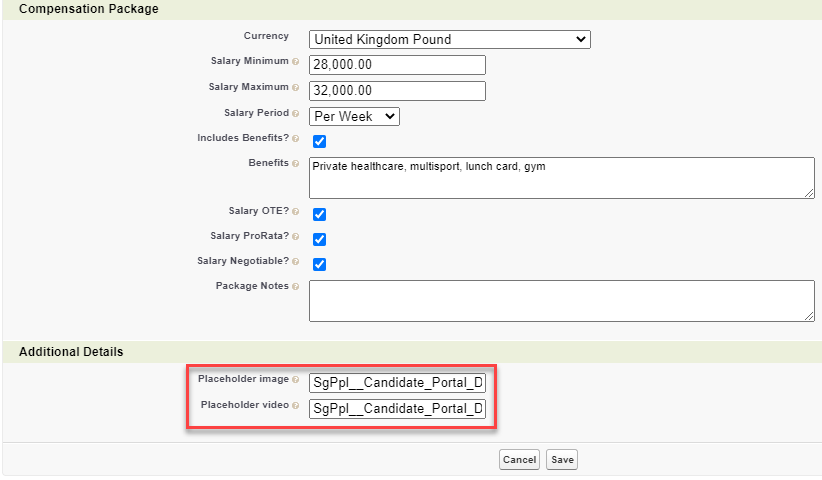Open the Currency dropdown

pyautogui.click(x=450, y=39)
